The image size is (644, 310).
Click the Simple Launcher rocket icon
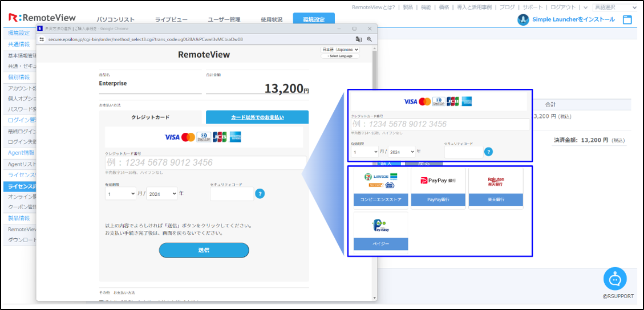(523, 20)
